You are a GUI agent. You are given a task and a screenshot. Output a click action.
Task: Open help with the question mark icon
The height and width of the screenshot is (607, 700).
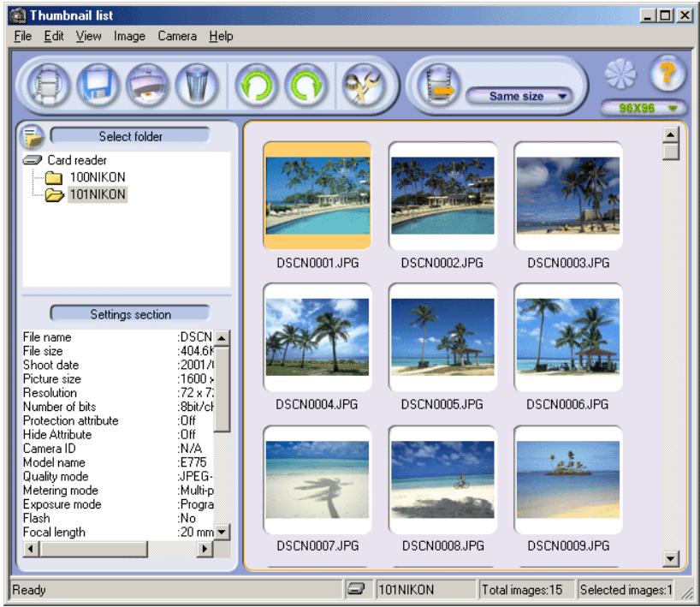click(x=667, y=74)
